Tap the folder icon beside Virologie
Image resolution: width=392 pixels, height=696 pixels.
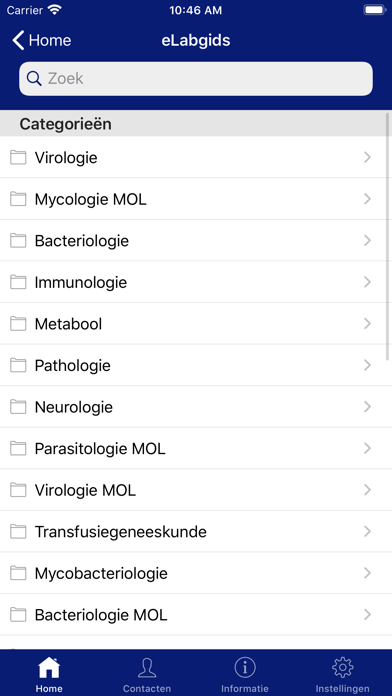click(18, 157)
